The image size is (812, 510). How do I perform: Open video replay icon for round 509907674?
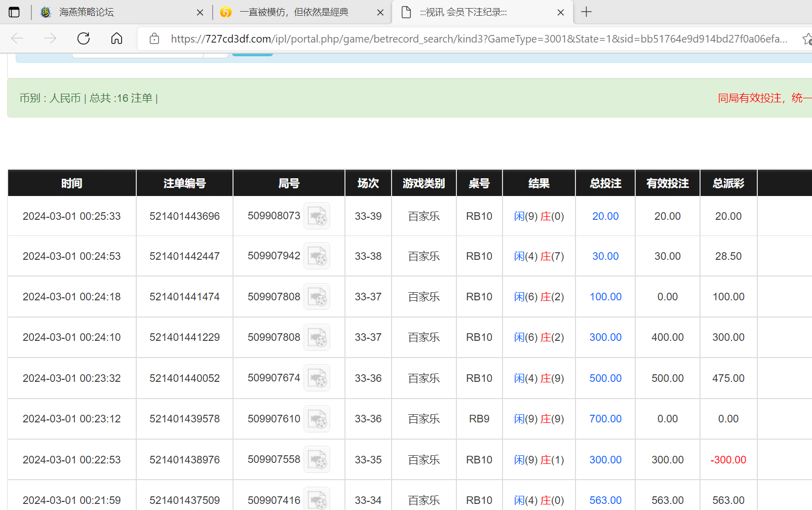coord(317,378)
